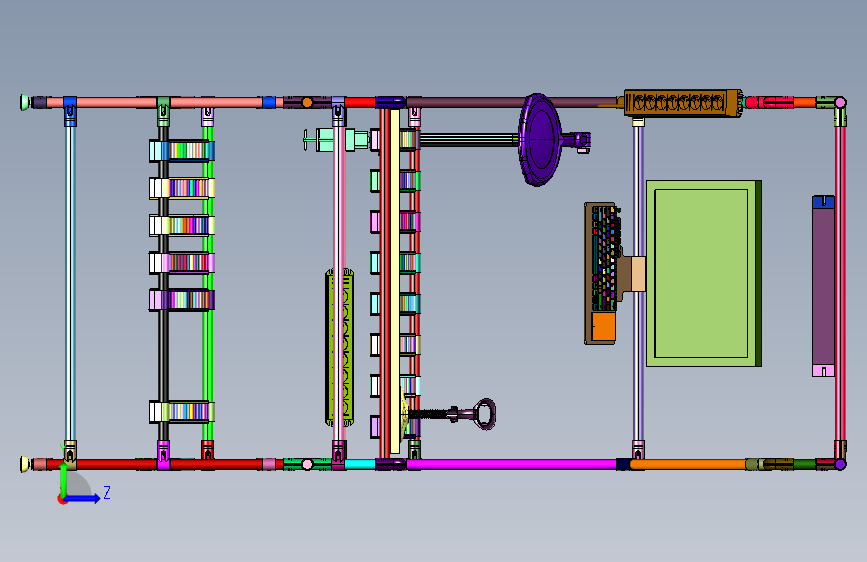Select the ring-shaped eyebolt part

[485, 414]
